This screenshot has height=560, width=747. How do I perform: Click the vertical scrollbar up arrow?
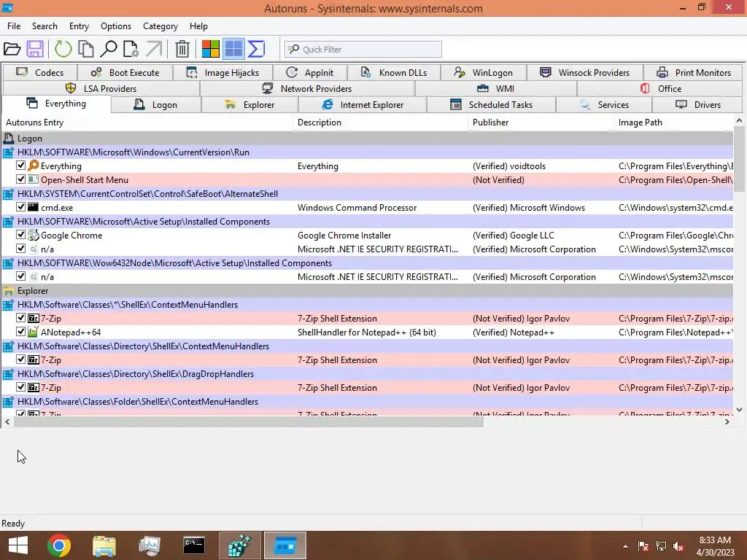pyautogui.click(x=739, y=121)
